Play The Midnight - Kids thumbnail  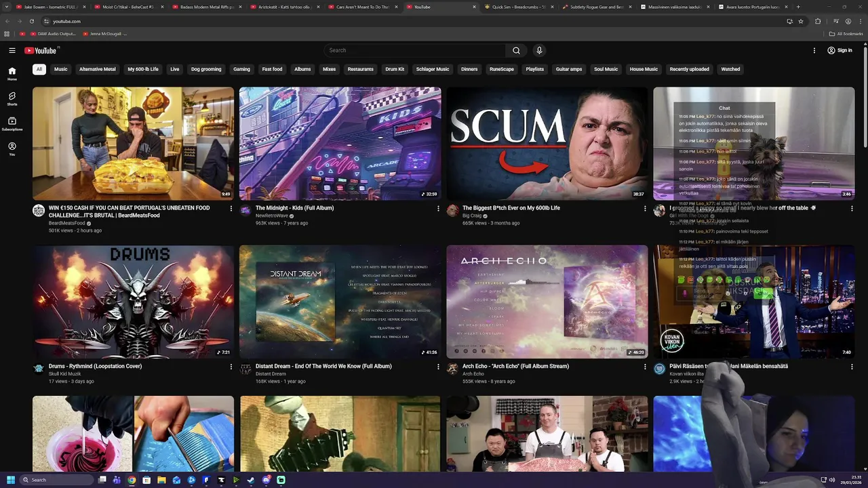click(x=340, y=143)
